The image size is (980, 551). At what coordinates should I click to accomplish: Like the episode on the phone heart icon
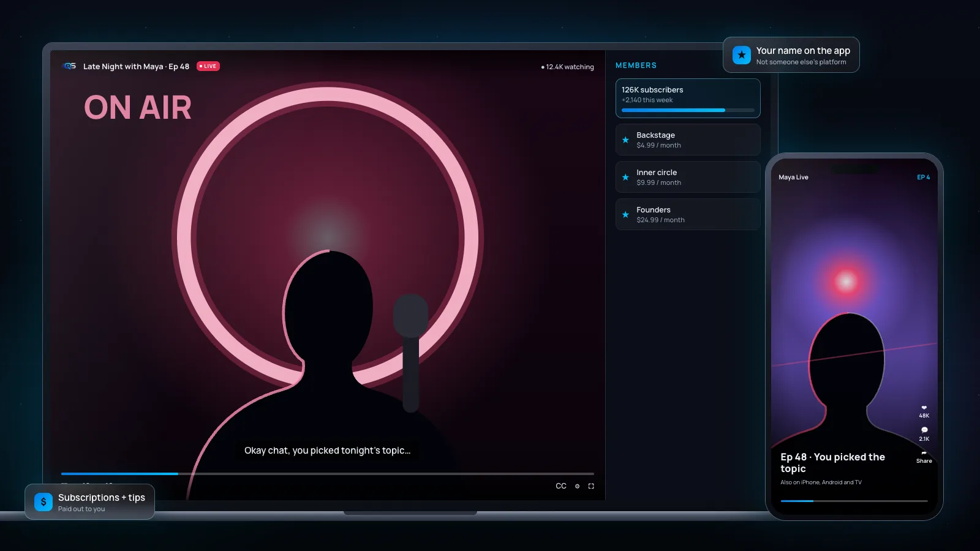pos(924,408)
